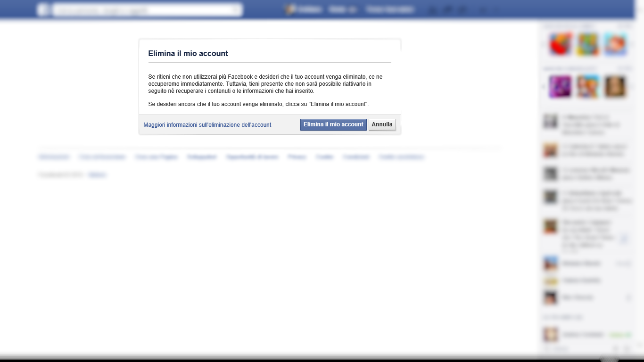Open the friend requests icon in header

click(433, 9)
